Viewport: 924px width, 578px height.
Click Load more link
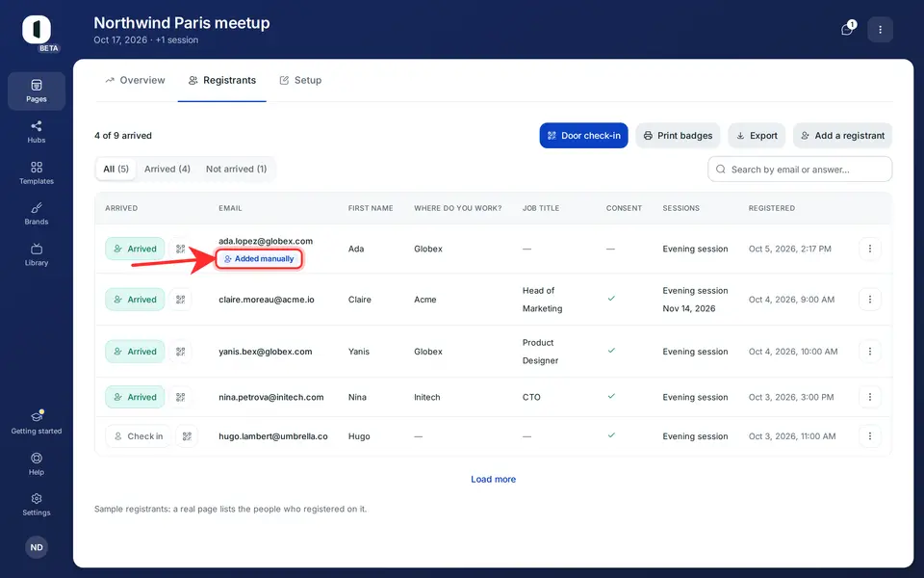click(493, 480)
